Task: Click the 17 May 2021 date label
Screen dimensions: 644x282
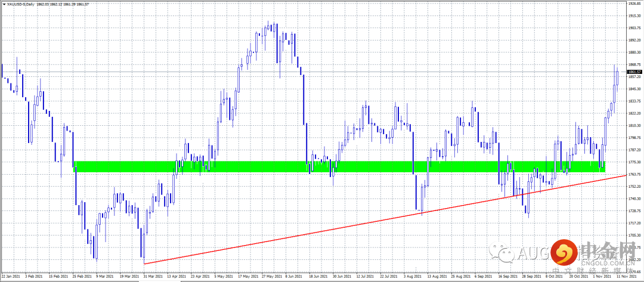Action: click(249, 276)
